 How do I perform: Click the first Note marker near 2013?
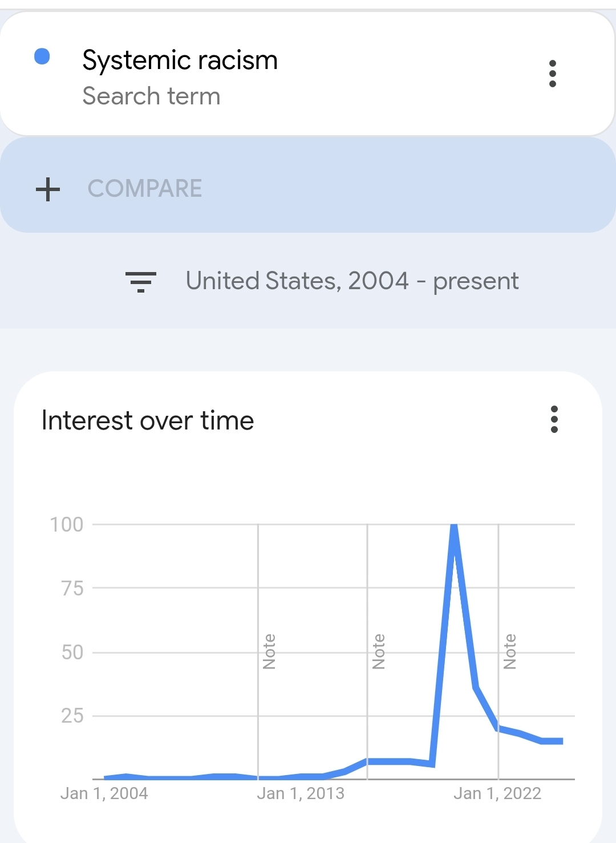(269, 651)
